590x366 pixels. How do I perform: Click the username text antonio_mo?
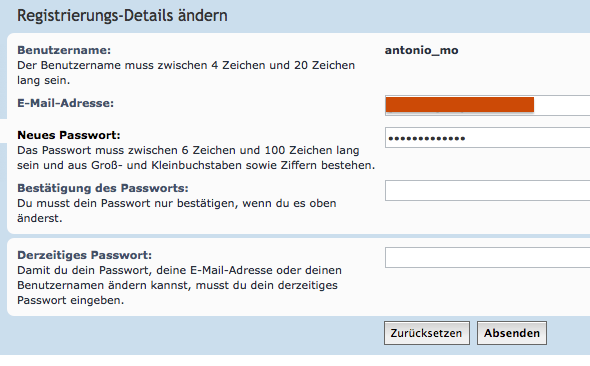tap(421, 50)
